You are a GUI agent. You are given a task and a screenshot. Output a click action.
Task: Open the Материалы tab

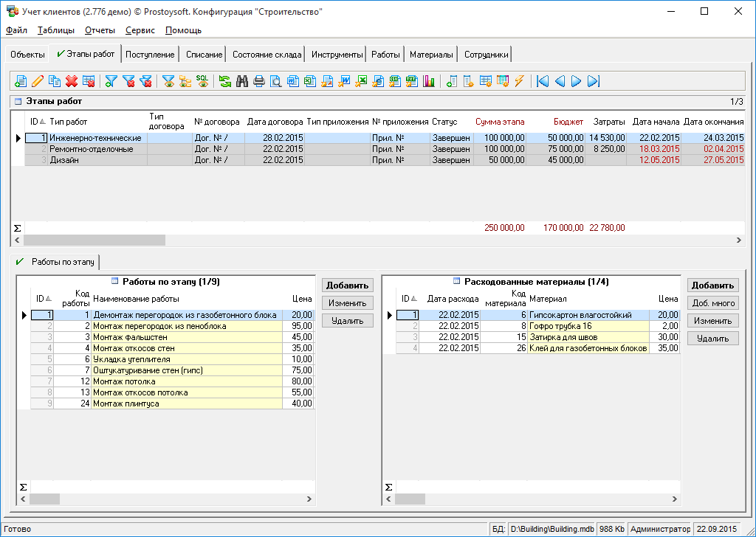tap(431, 55)
